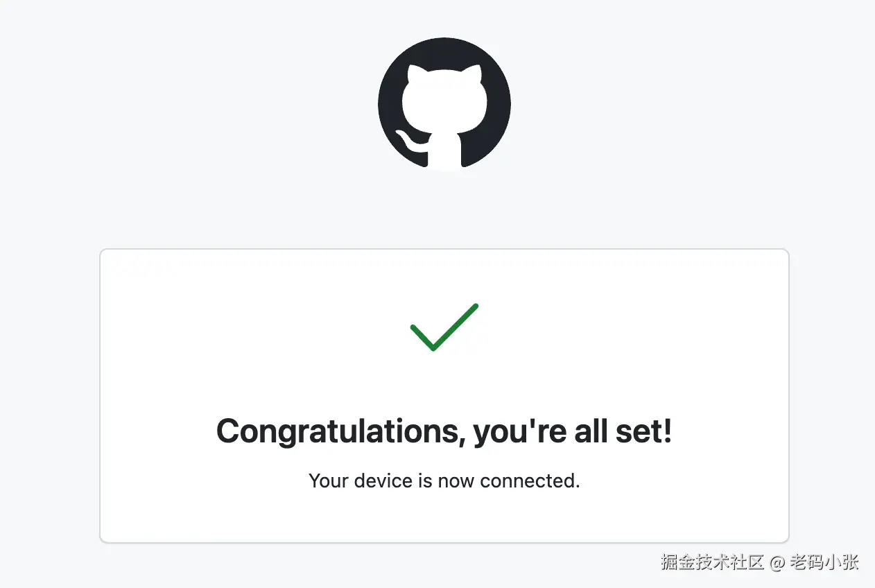Click the "@" symbol in the watermark

[777, 562]
